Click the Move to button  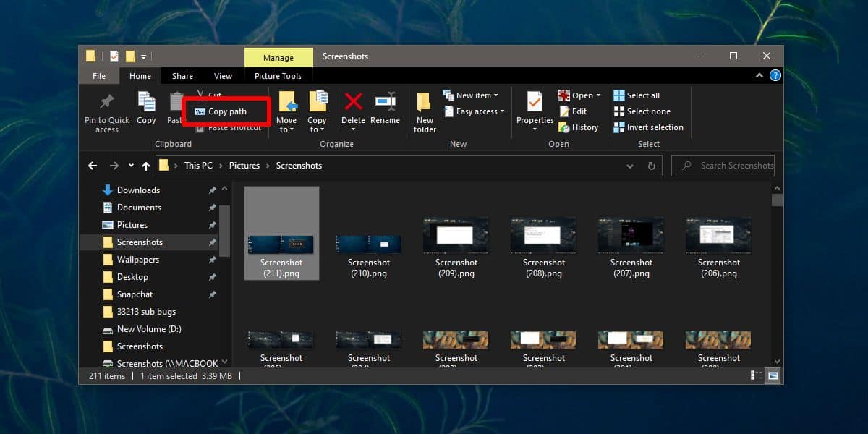(286, 112)
